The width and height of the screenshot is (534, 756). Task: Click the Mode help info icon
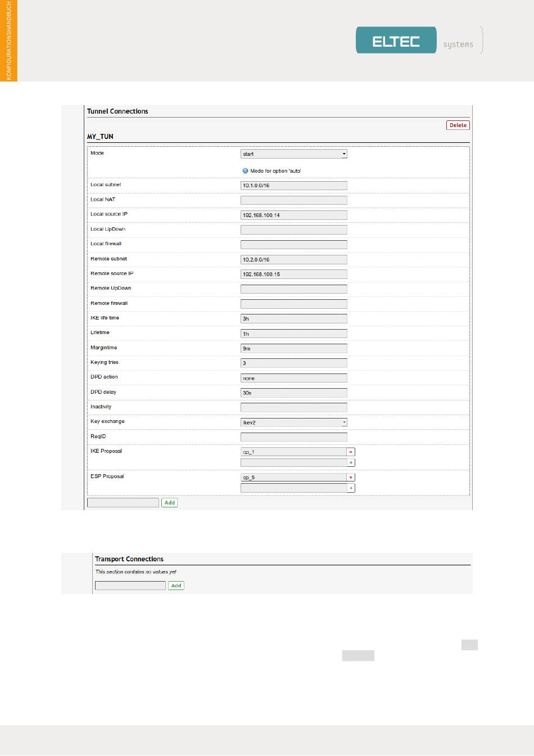[245, 171]
